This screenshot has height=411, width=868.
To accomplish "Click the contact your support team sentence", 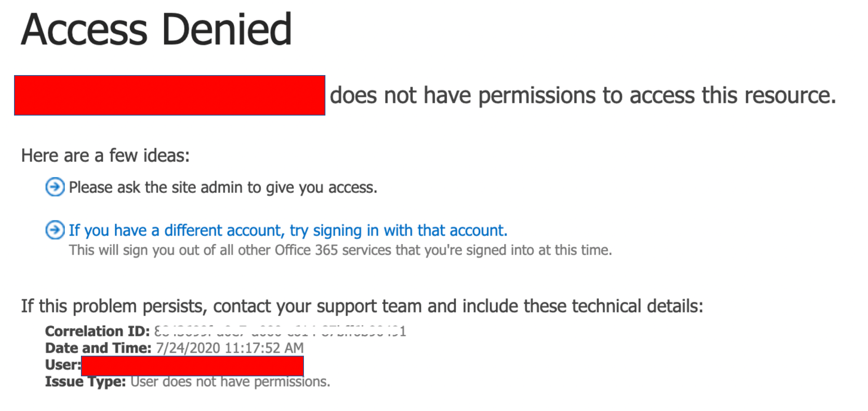I will pyautogui.click(x=362, y=306).
